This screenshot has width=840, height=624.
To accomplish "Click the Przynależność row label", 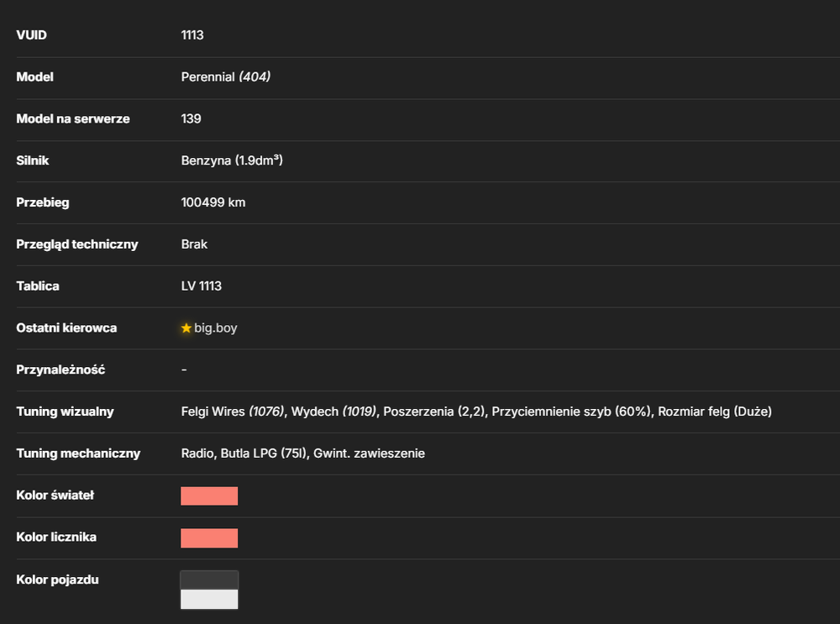I will point(60,370).
